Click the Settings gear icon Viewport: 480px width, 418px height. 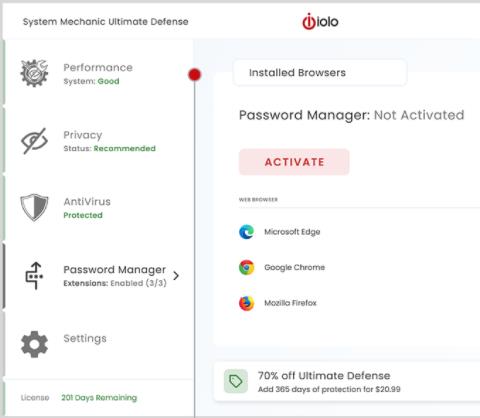point(34,344)
